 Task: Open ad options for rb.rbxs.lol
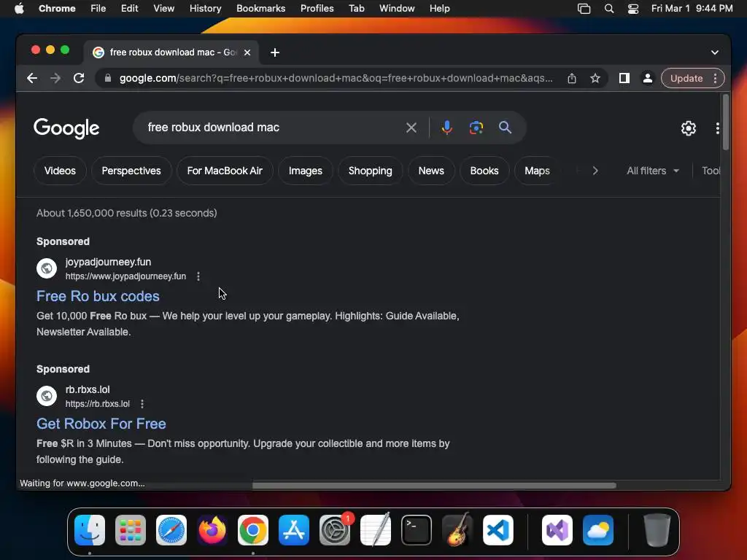click(142, 404)
